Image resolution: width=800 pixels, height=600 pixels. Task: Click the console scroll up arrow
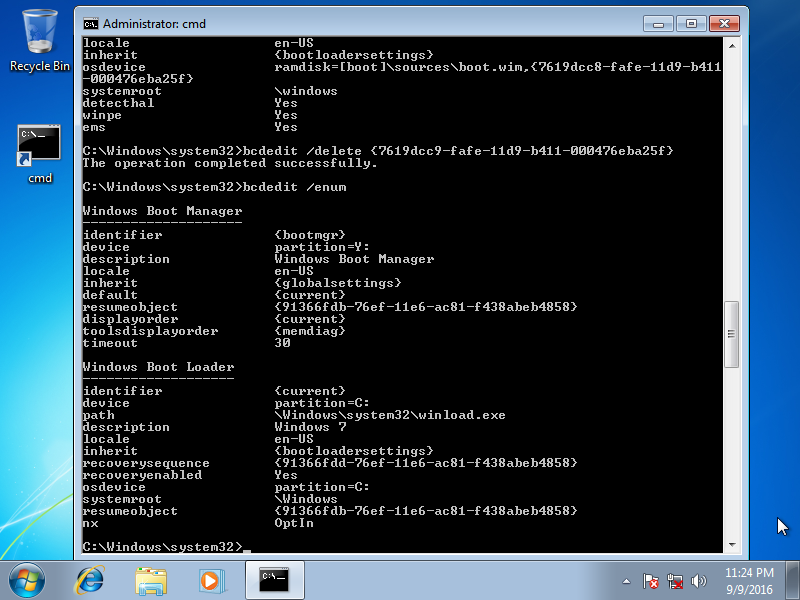pyautogui.click(x=732, y=46)
